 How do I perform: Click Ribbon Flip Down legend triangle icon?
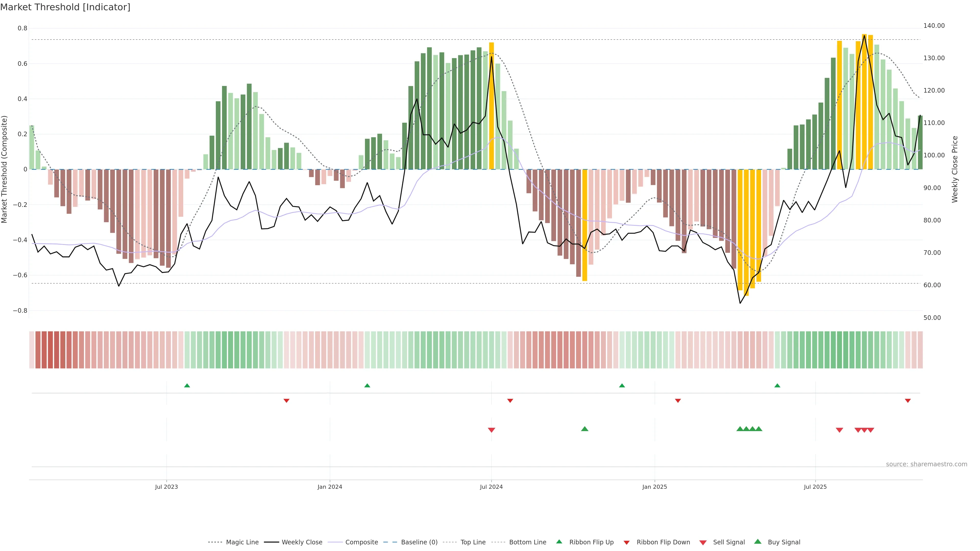(627, 543)
